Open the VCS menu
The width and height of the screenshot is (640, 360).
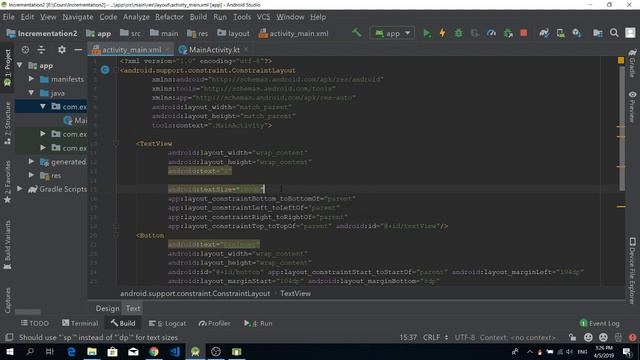pyautogui.click(x=263, y=17)
